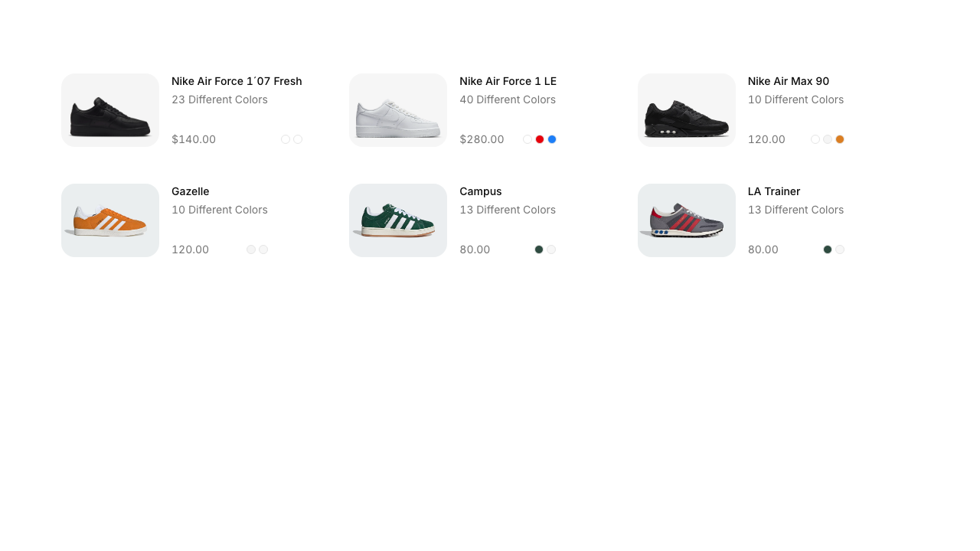Open the Nike Air Force 1 LE product page
This screenshot has height=551, width=980.
[x=508, y=81]
